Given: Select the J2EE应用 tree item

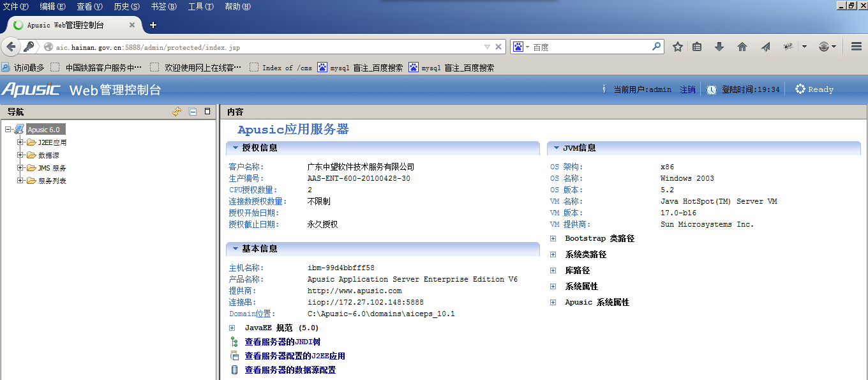Looking at the screenshot, I should click(x=52, y=142).
